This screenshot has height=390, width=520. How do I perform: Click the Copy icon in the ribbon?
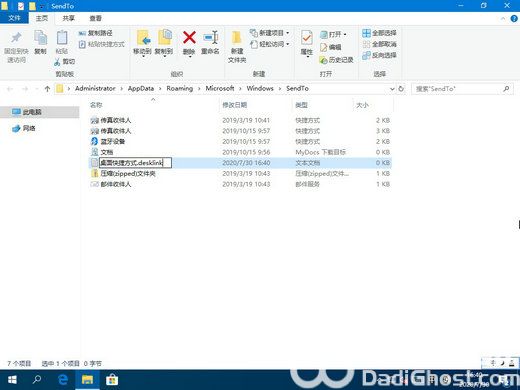point(41,37)
